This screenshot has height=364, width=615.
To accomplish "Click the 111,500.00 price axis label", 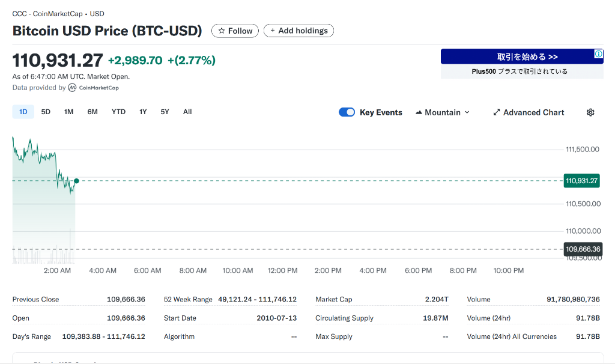I will click(x=583, y=150).
